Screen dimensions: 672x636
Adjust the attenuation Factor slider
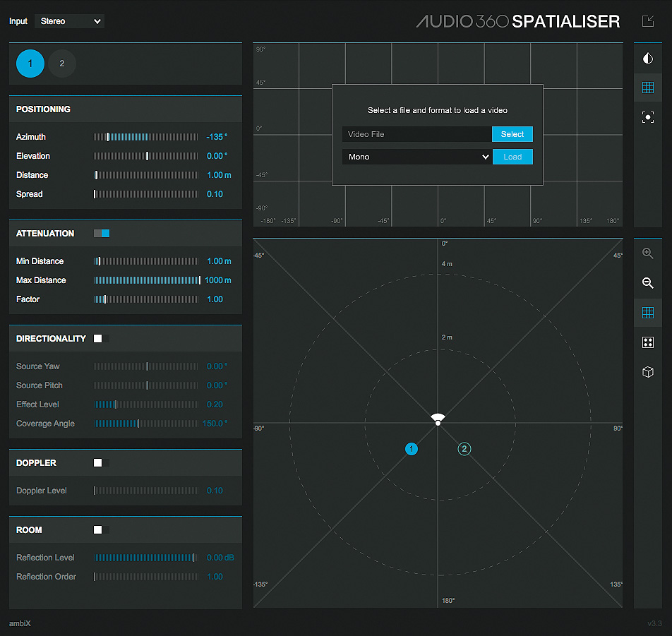[x=146, y=299]
